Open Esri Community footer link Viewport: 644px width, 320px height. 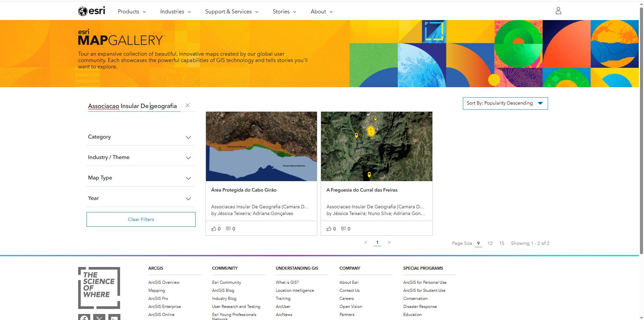pos(226,282)
